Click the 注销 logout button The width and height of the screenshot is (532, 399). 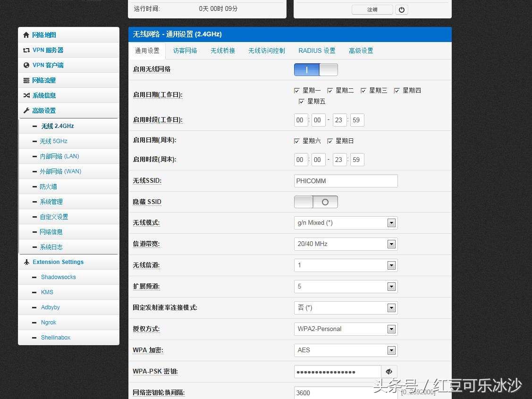tap(372, 9)
